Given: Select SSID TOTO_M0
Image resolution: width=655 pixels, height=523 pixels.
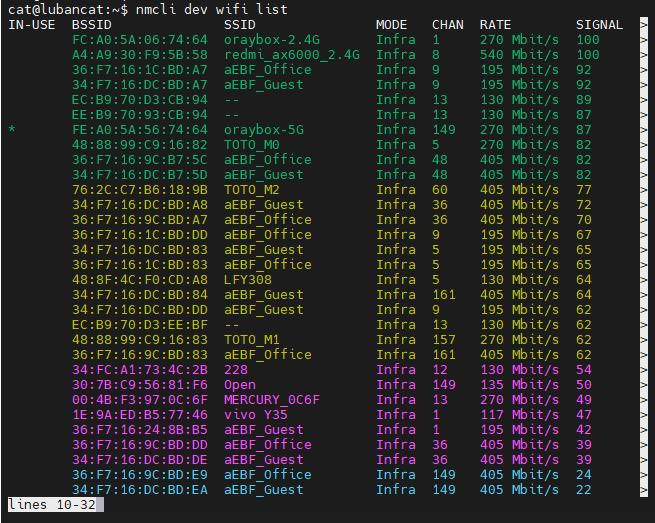Looking at the screenshot, I should click(x=252, y=145).
